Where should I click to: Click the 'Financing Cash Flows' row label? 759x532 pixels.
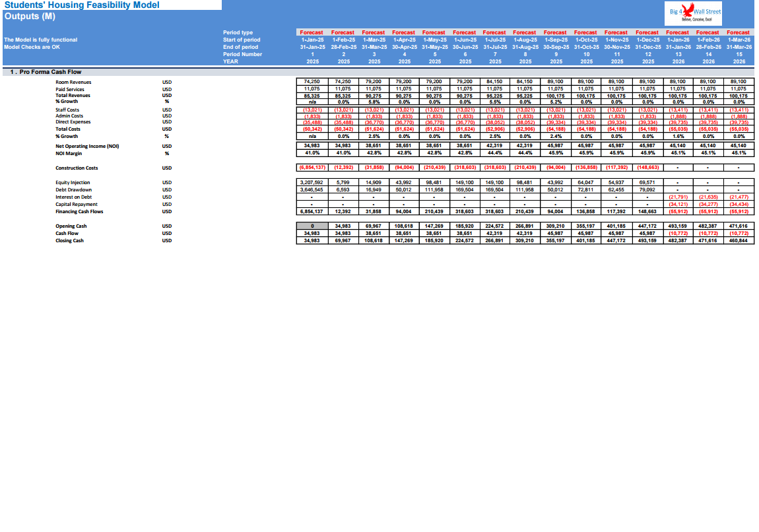tap(79, 211)
